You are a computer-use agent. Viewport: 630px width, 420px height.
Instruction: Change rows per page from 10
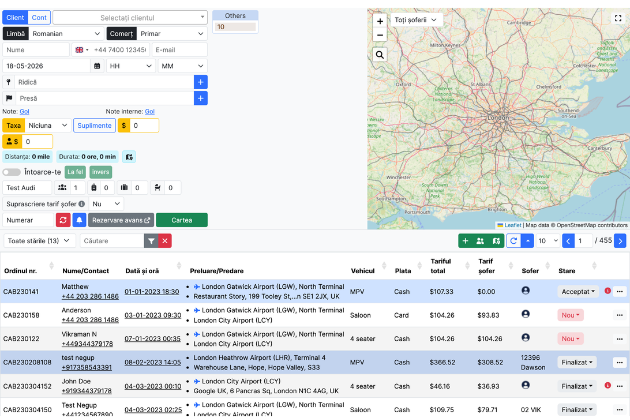point(548,241)
